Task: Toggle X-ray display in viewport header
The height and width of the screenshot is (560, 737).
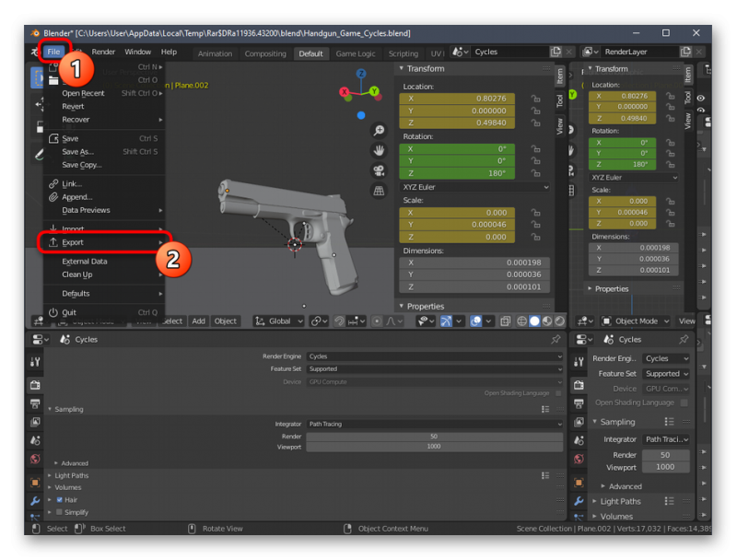Action: [505, 321]
